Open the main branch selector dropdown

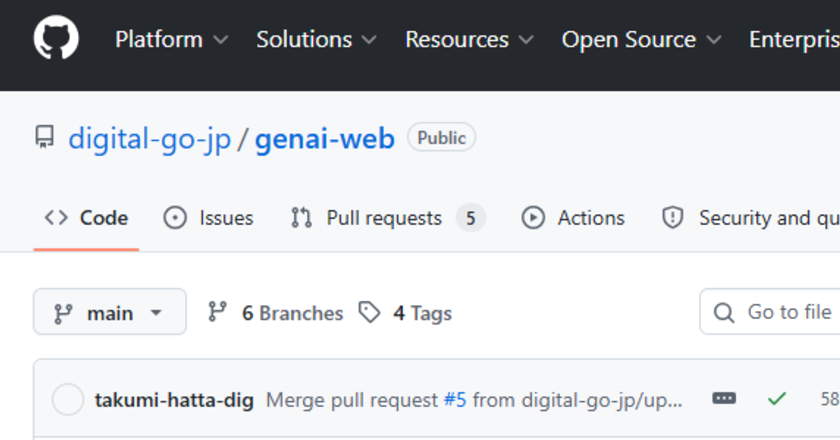point(110,313)
